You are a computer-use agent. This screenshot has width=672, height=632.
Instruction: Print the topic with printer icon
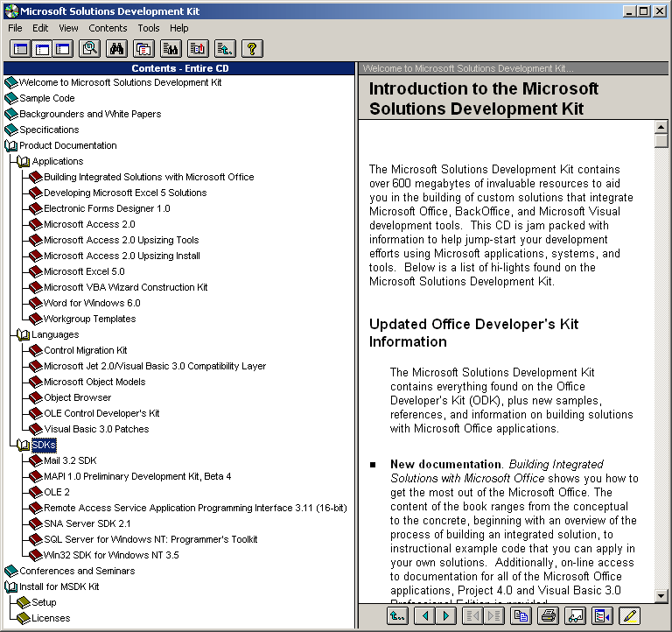(549, 616)
